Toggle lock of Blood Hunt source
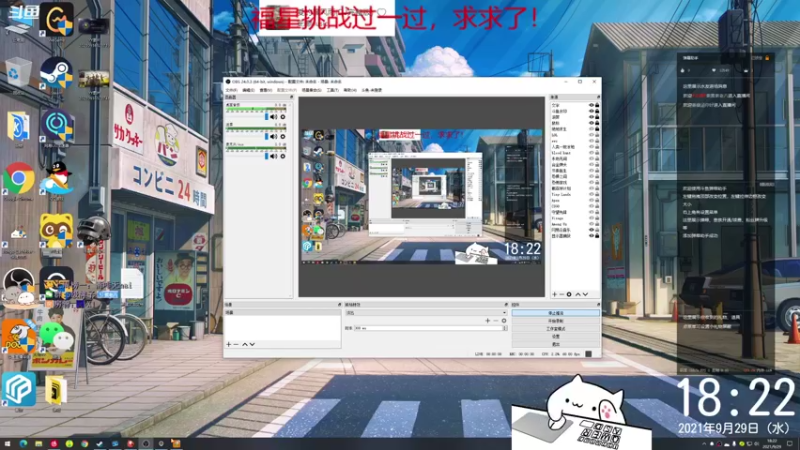This screenshot has width=800, height=450. click(597, 153)
